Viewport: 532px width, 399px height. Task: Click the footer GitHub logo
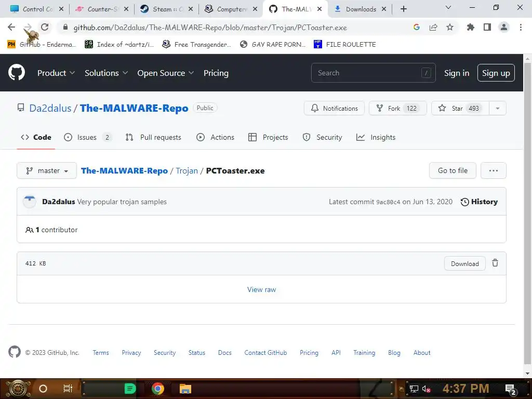click(14, 352)
